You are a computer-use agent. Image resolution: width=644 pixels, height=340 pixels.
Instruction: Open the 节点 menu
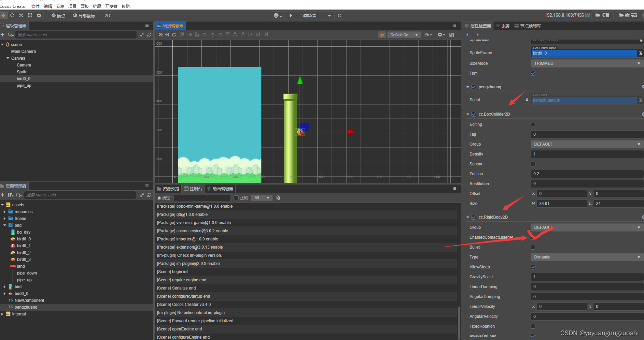60,6
